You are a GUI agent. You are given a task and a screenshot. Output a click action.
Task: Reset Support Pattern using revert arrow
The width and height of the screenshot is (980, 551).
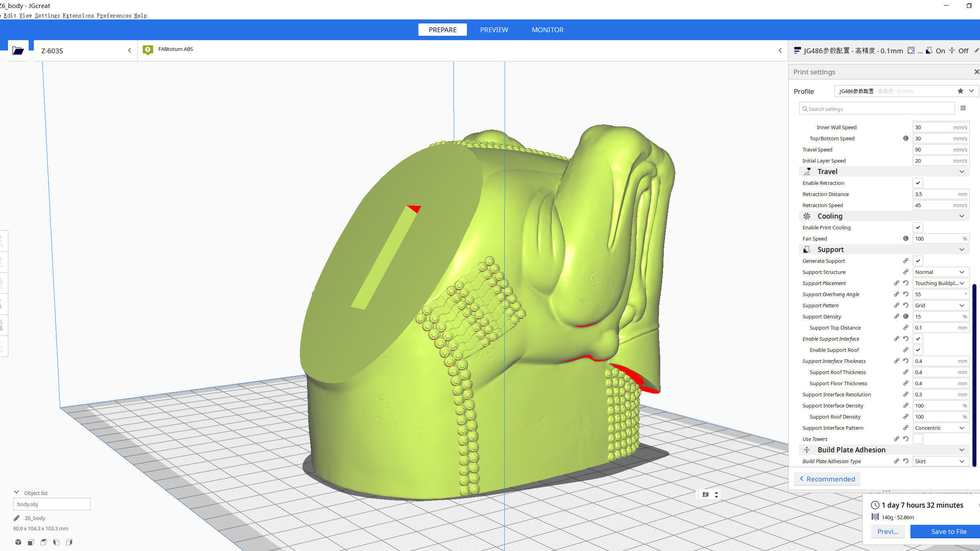(906, 305)
